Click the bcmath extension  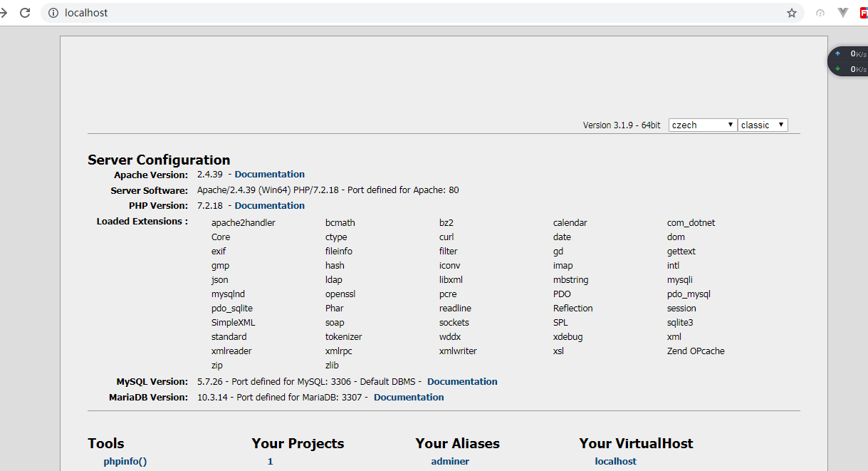coord(340,223)
